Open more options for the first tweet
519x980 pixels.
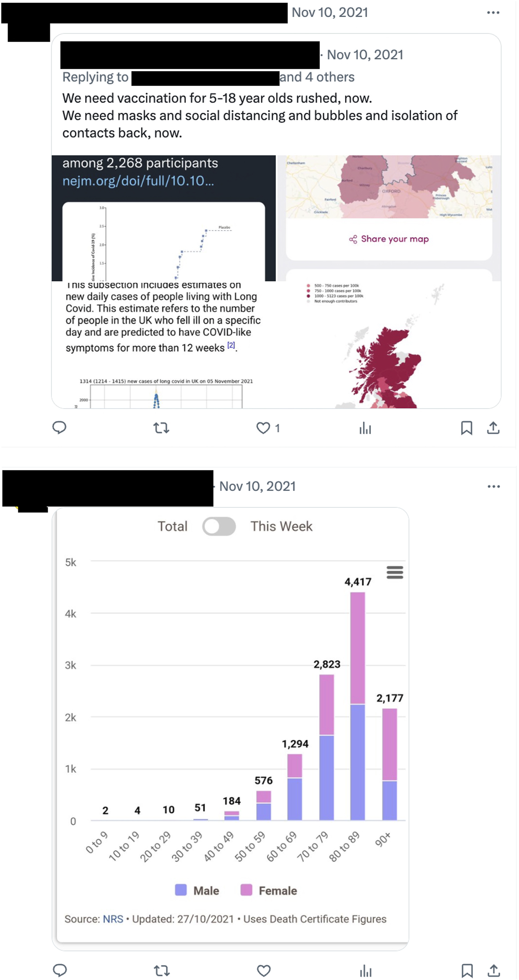[493, 13]
